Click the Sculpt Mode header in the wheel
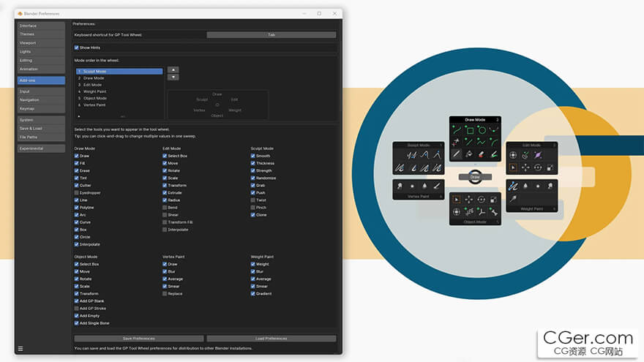Screen dimensions: 644x362 419,145
